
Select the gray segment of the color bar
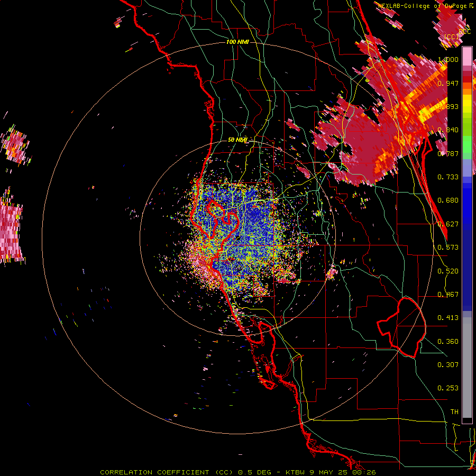(x=467, y=368)
